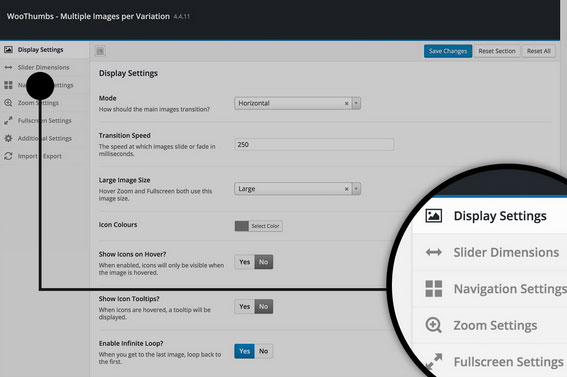567x377 pixels.
Task: Click the small expand-all icon above Display Settings heading
Action: [x=100, y=51]
